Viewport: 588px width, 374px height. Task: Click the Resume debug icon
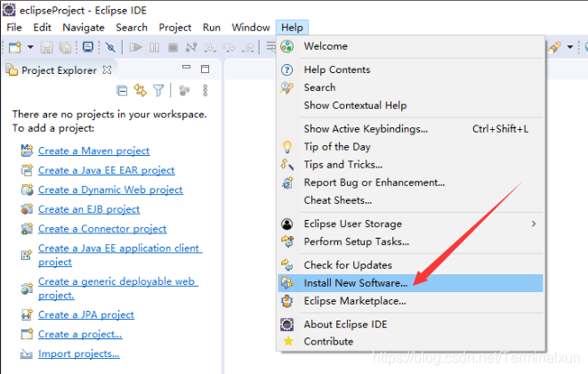point(135,47)
